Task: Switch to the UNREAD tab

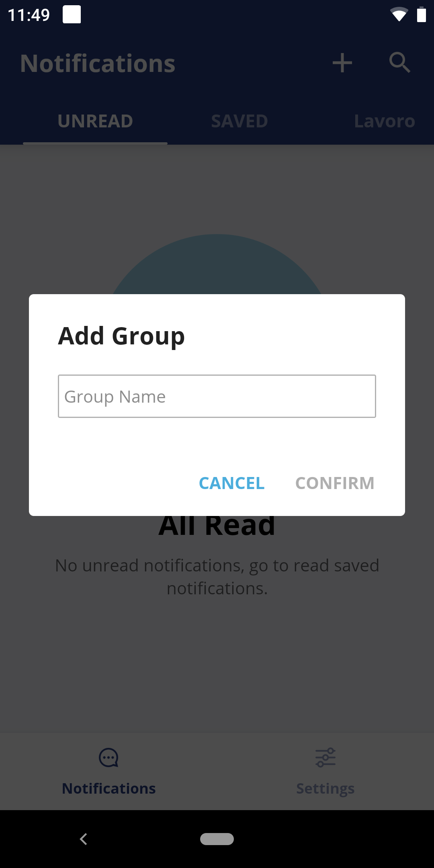Action: 95,121
